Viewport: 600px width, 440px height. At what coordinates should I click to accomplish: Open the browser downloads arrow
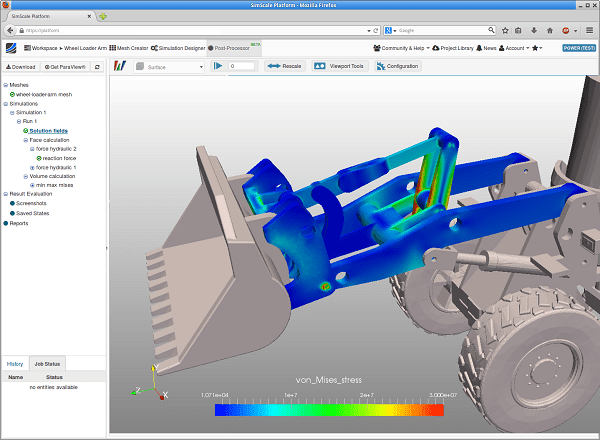pyautogui.click(x=534, y=30)
